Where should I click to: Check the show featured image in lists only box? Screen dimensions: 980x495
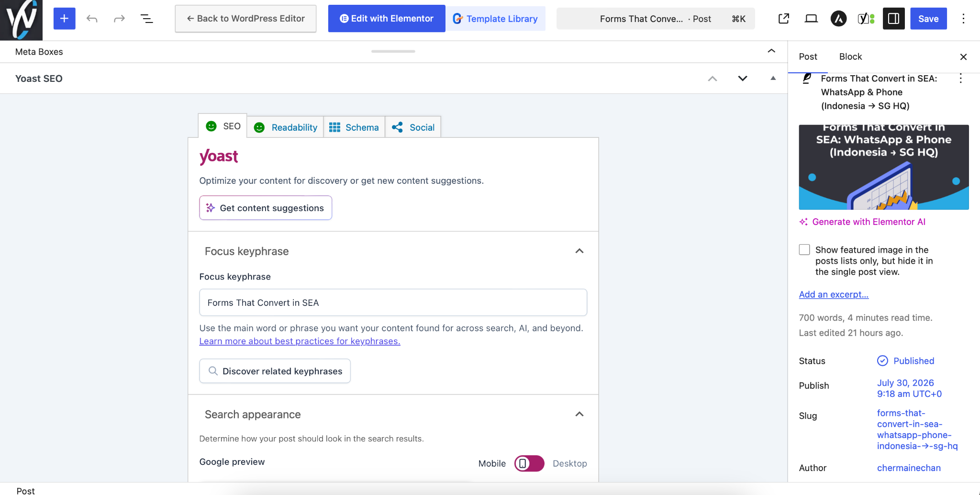click(804, 249)
